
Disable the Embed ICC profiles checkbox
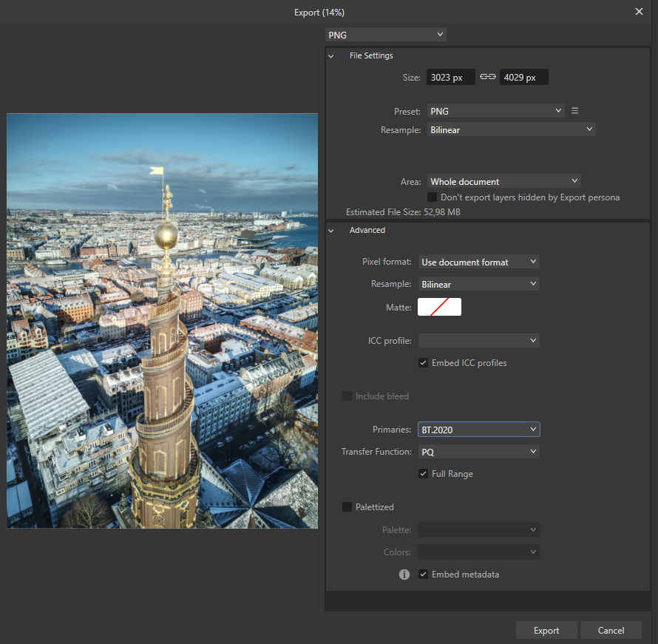point(423,362)
